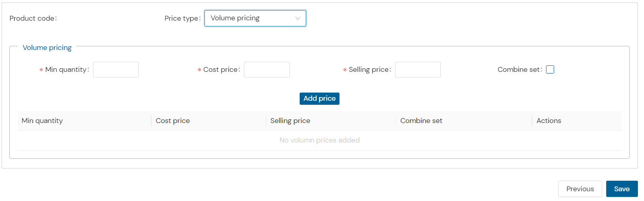The image size is (644, 201).
Task: Select the Selling price table column header
Action: coord(331,121)
